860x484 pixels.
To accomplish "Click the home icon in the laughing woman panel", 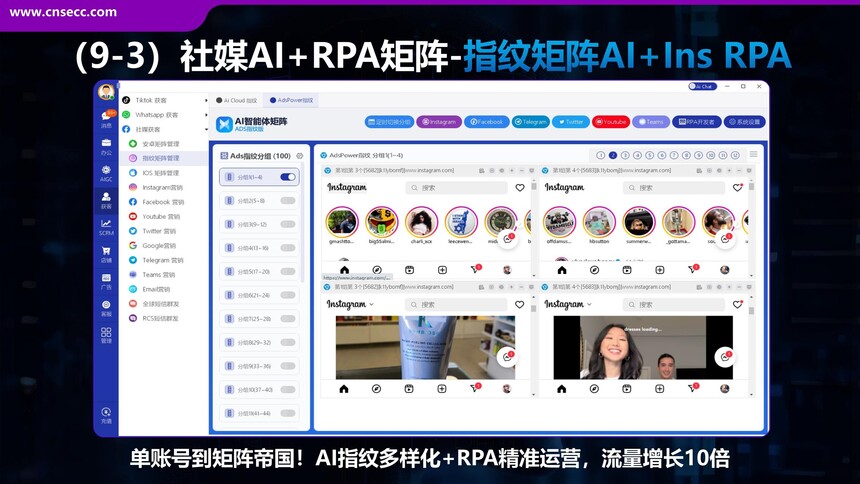I will (562, 389).
